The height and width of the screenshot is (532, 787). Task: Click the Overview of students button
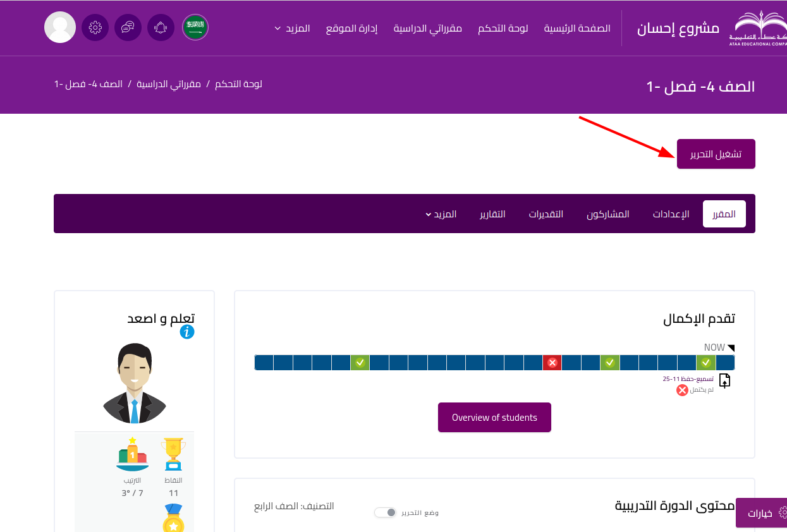494,418
